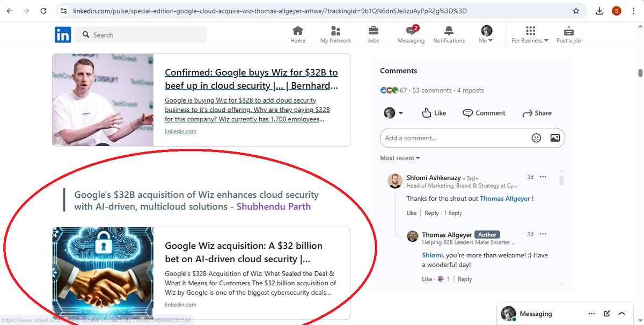Viewport: 644px width, 325px height.
Task: Change Most recent sort order
Action: (x=400, y=158)
